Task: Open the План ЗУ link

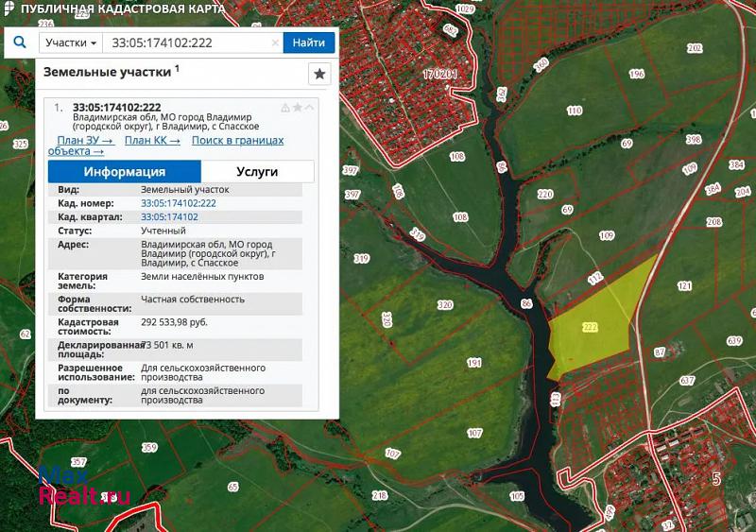Action: tap(85, 141)
